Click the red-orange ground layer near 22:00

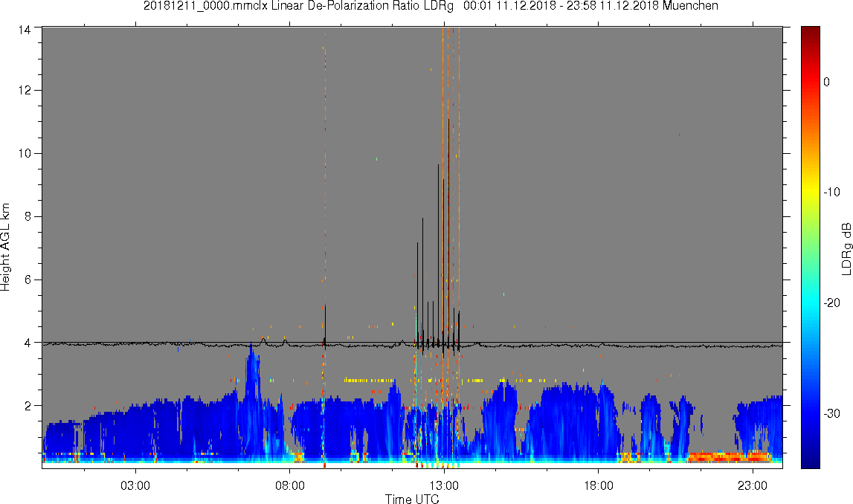(x=729, y=456)
